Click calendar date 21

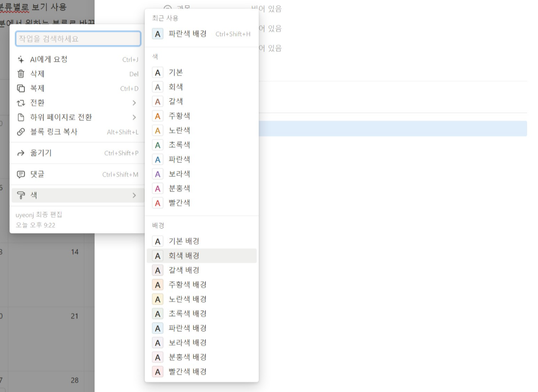tap(74, 316)
